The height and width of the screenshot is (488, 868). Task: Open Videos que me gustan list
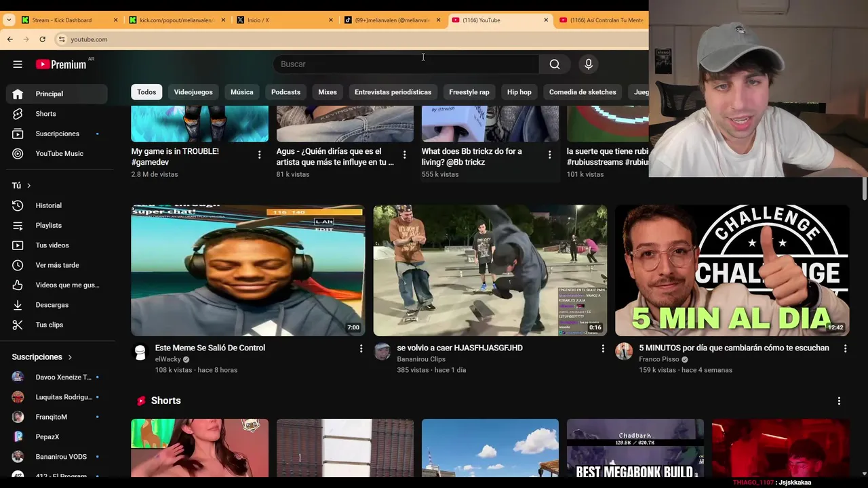(57, 285)
